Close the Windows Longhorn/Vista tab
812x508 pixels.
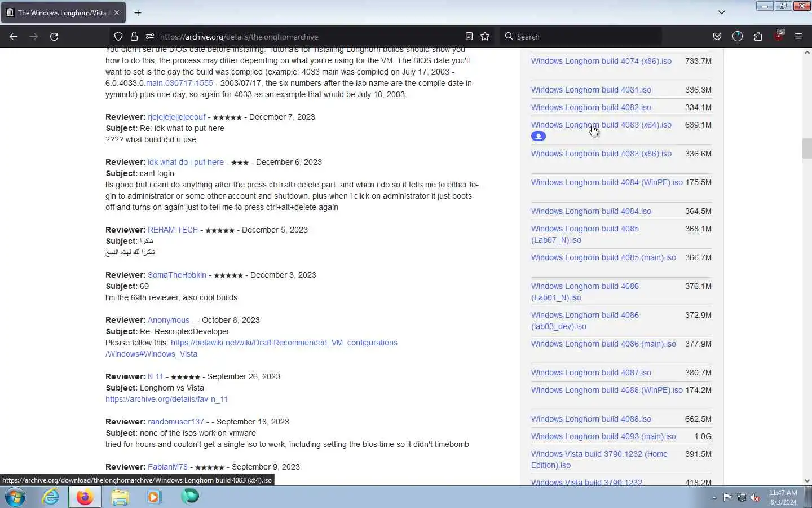coord(117,12)
